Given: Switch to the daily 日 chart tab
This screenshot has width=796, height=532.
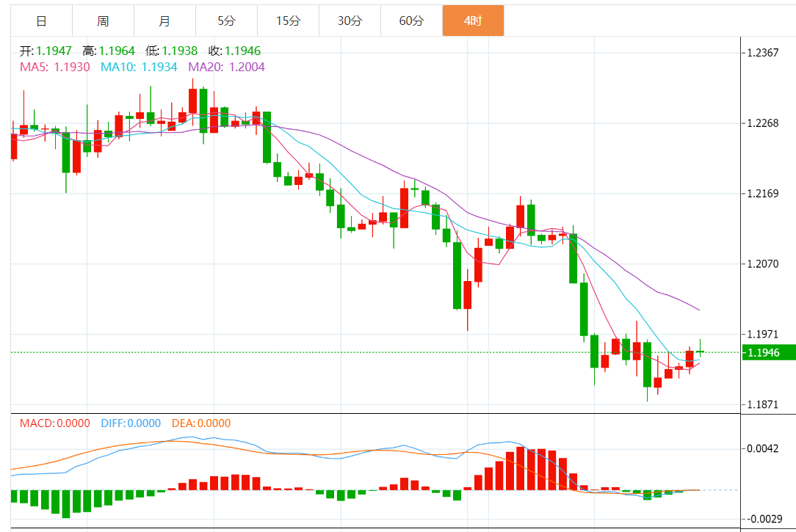Looking at the screenshot, I should pos(42,21).
